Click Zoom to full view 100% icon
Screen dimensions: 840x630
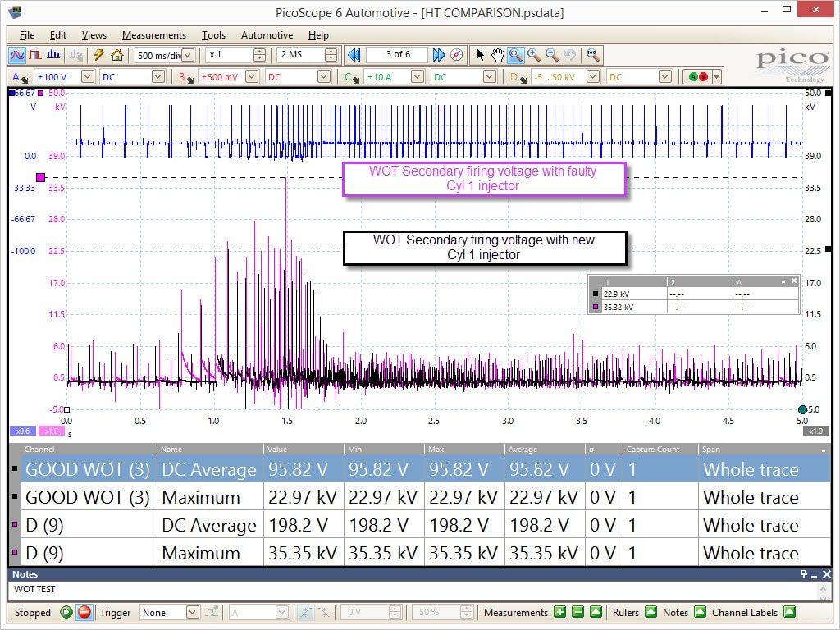[x=592, y=55]
